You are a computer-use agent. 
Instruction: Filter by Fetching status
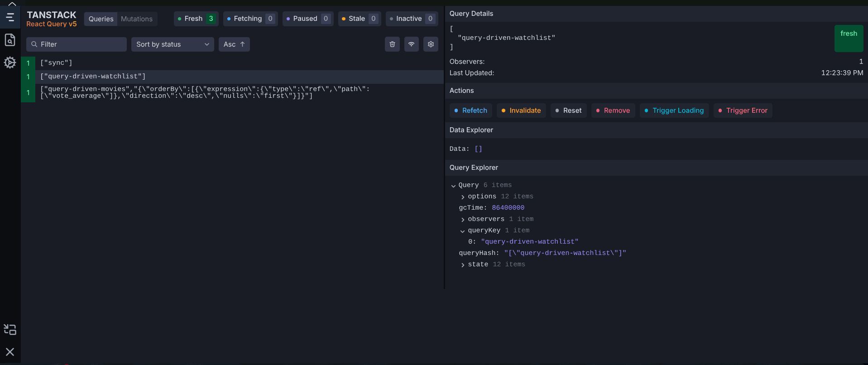(x=250, y=19)
